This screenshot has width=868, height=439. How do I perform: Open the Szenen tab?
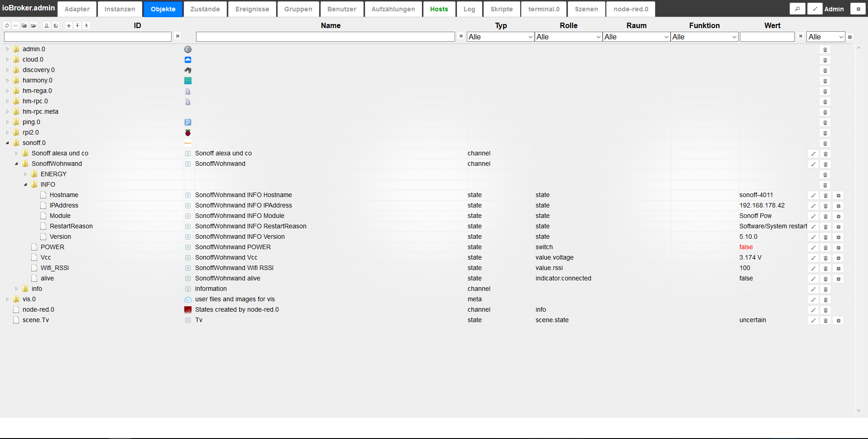coord(586,9)
